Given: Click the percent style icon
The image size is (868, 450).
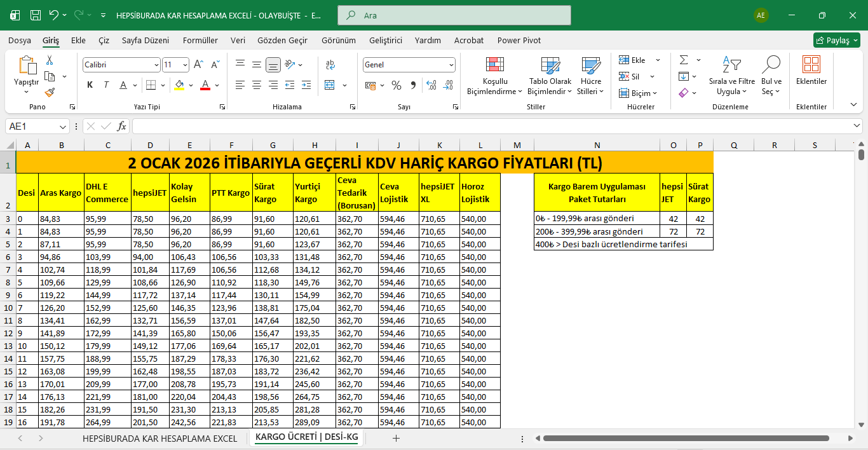Looking at the screenshot, I should (397, 85).
